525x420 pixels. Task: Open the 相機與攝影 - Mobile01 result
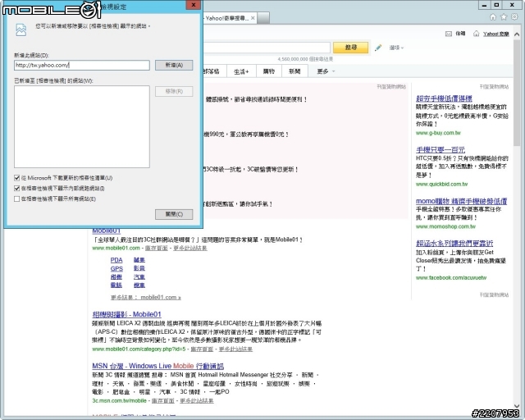(x=126, y=314)
